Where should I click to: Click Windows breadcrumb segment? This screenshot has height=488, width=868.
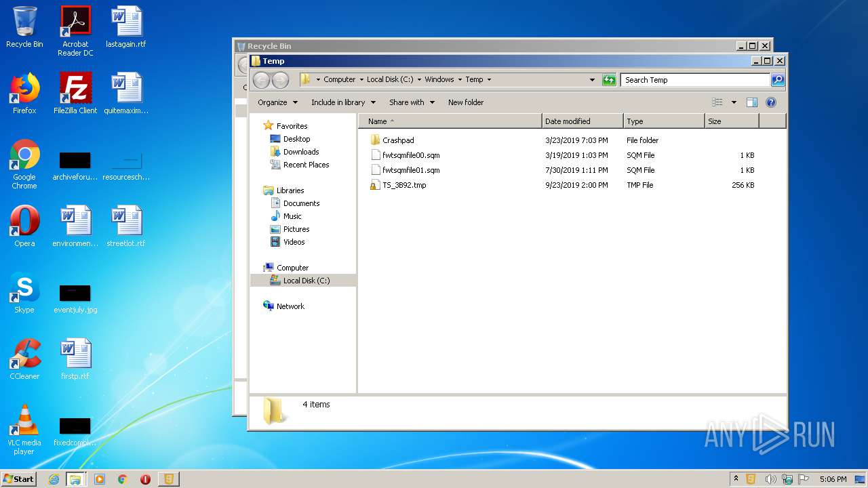439,79
